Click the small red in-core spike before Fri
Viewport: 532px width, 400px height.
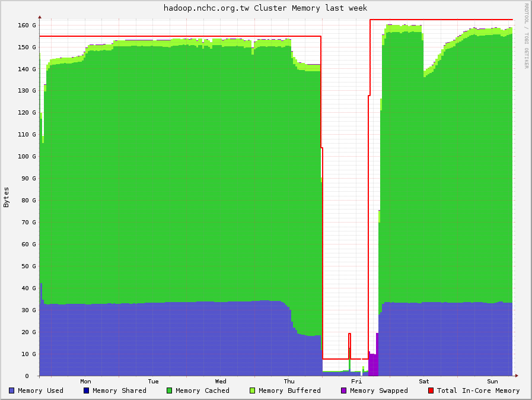click(x=349, y=345)
